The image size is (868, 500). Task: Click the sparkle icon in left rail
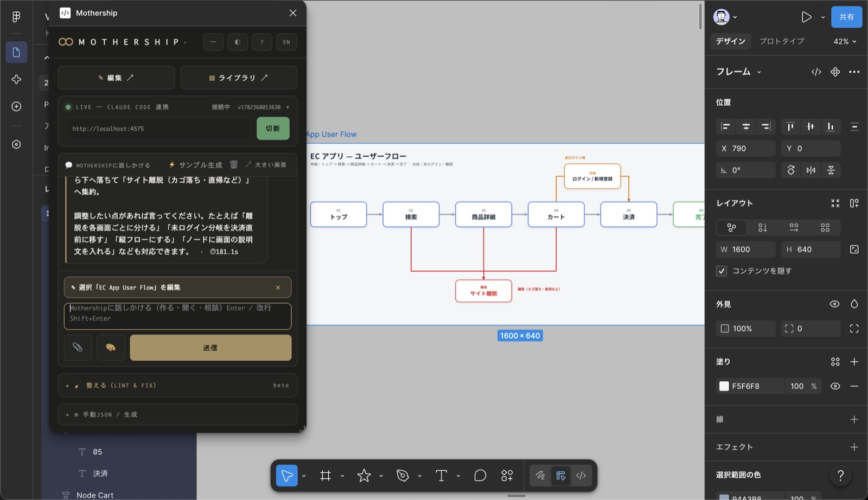(16, 79)
